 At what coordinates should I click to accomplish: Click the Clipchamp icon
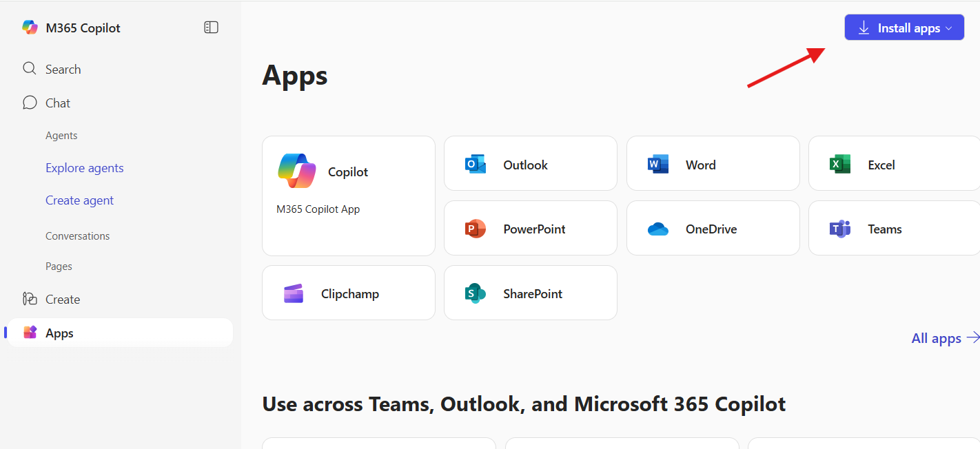point(294,293)
